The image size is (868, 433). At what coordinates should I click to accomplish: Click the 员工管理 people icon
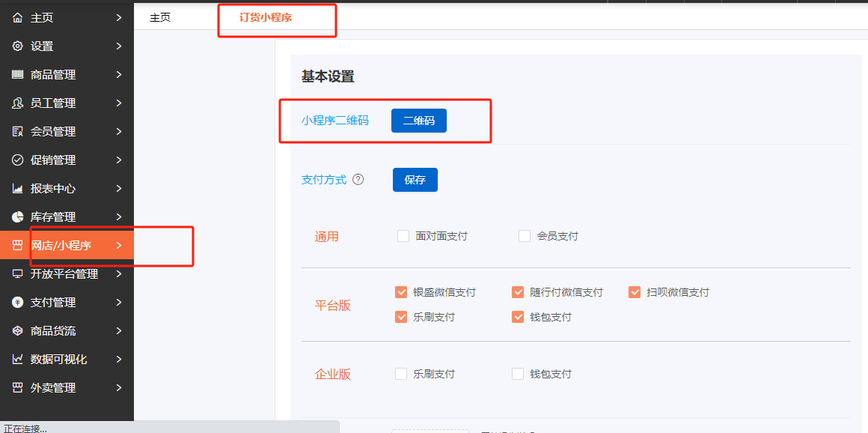(17, 103)
